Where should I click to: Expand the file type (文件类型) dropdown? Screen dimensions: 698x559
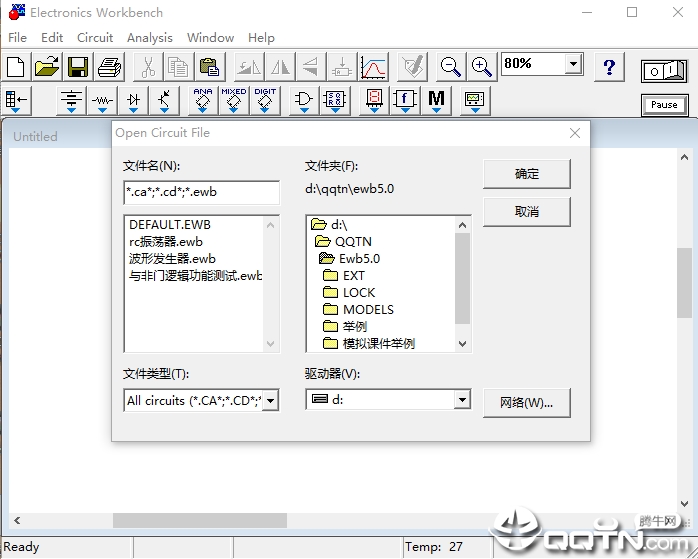click(x=270, y=401)
